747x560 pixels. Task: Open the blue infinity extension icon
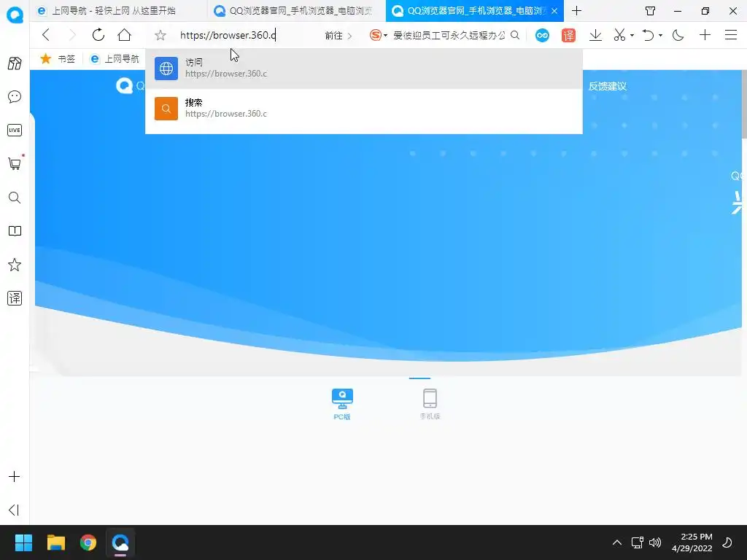pyautogui.click(x=542, y=35)
